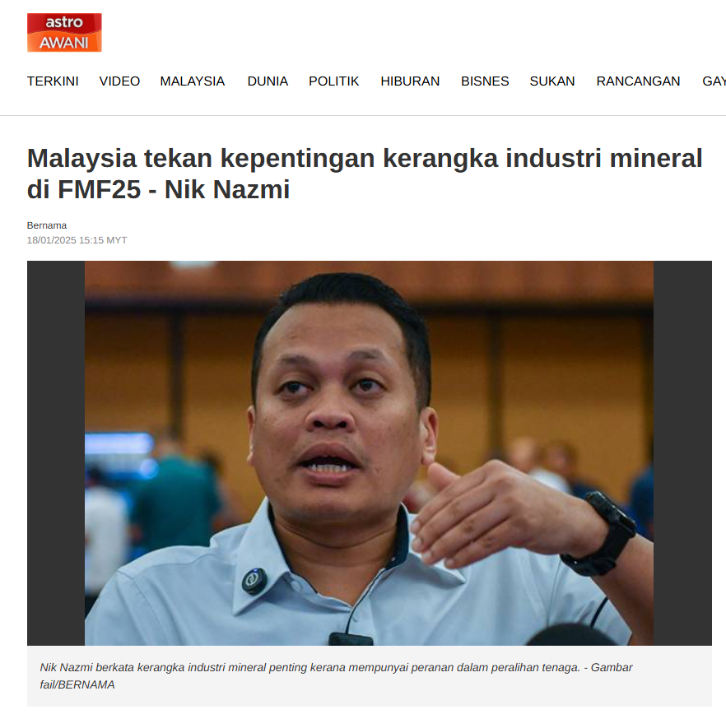726x728 pixels.
Task: Select the BISNES menu item
Action: point(485,81)
